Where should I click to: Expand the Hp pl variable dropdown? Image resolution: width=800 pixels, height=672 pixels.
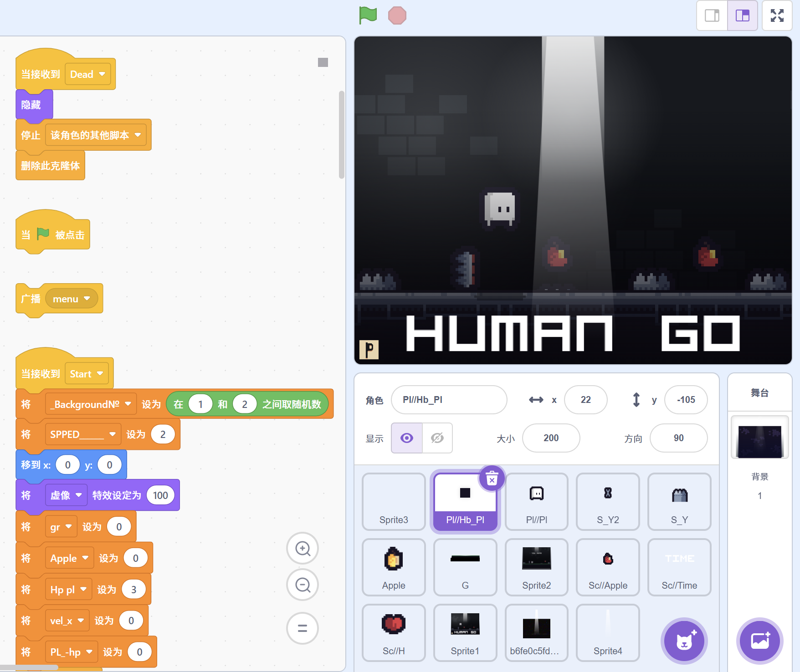[x=83, y=589]
